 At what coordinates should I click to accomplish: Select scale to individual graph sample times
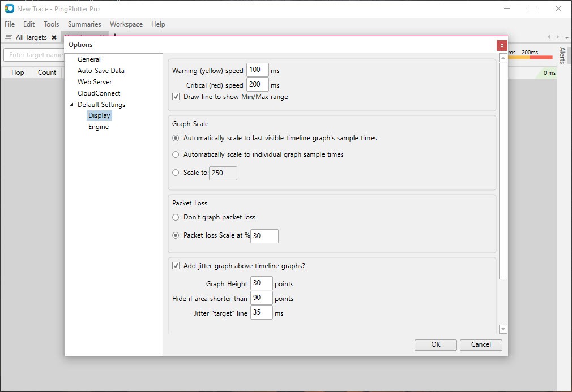point(176,154)
